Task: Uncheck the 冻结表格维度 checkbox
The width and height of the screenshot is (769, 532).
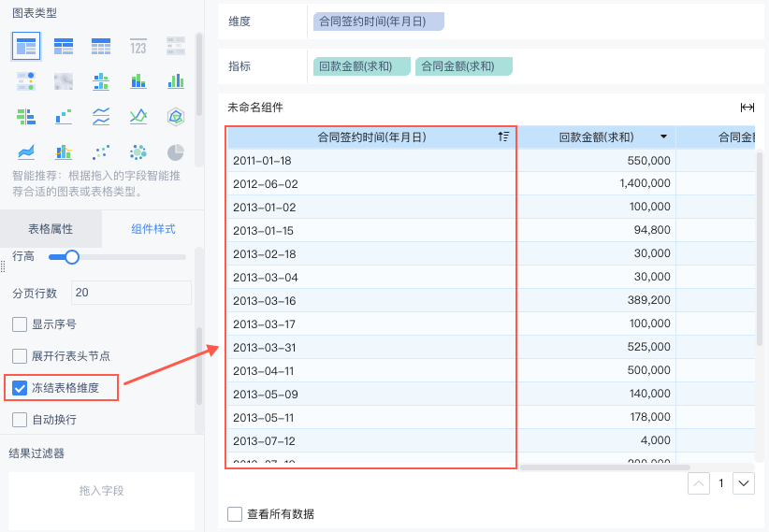Action: coord(20,388)
